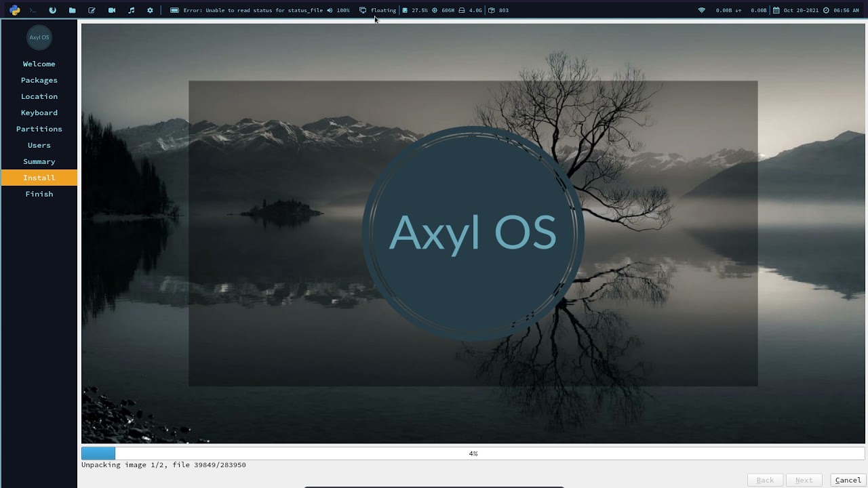The height and width of the screenshot is (488, 868).
Task: Click the greyed-out Next button
Action: [804, 480]
